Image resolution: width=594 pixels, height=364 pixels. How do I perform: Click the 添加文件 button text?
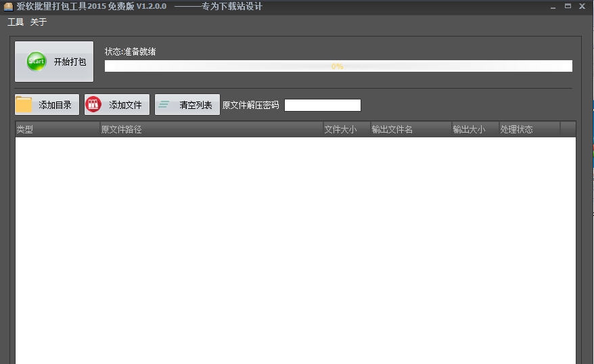[125, 105]
